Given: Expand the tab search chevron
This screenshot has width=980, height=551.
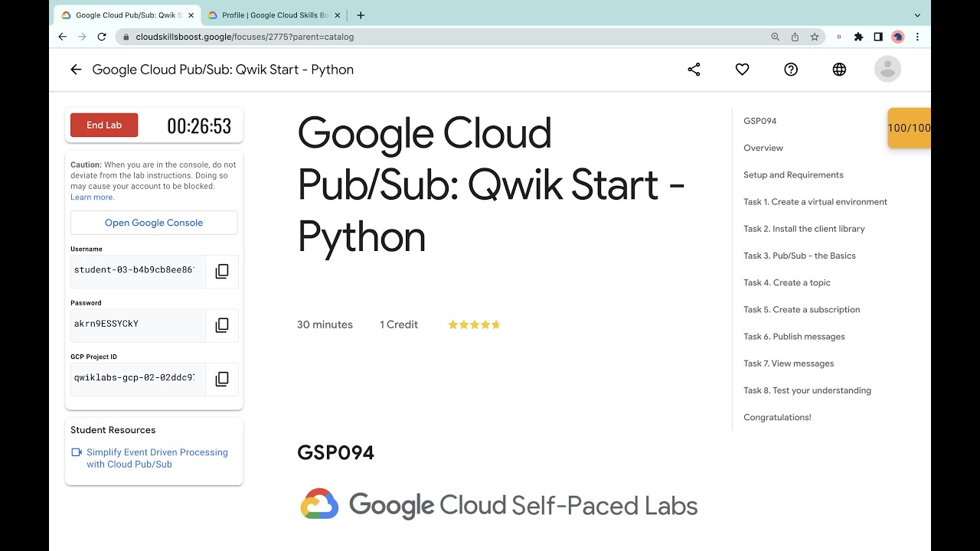Looking at the screenshot, I should pyautogui.click(x=917, y=15).
